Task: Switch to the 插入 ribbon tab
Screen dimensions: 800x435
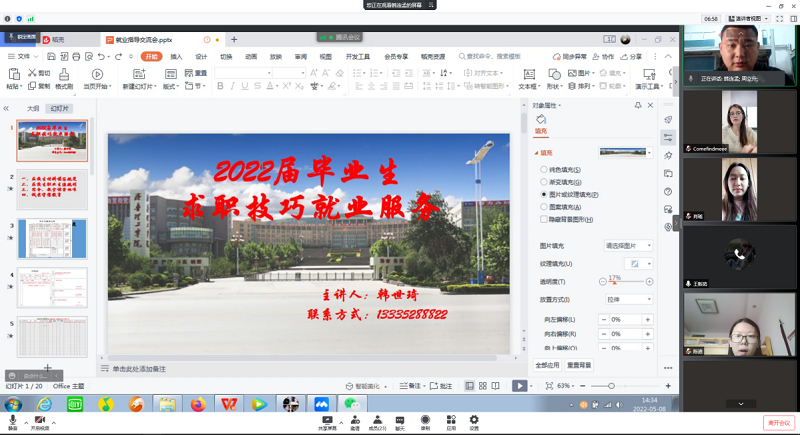Action: click(176, 57)
